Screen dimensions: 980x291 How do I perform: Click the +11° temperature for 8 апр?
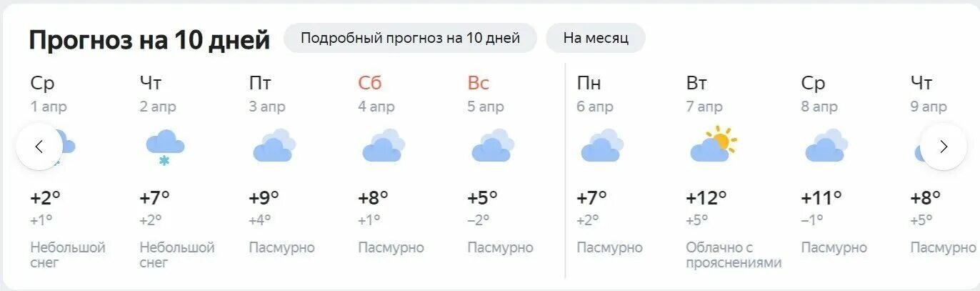tap(821, 197)
